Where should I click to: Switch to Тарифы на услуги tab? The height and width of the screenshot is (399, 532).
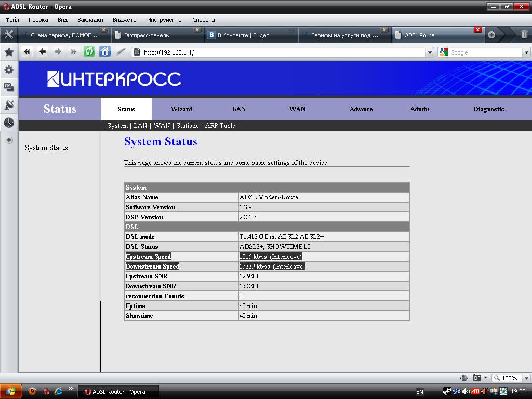(x=345, y=35)
